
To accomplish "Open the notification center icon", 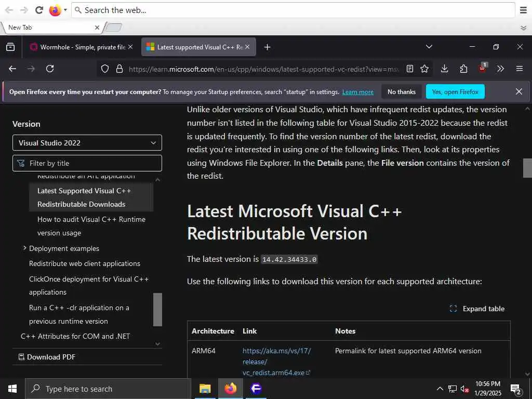I will coord(515,389).
